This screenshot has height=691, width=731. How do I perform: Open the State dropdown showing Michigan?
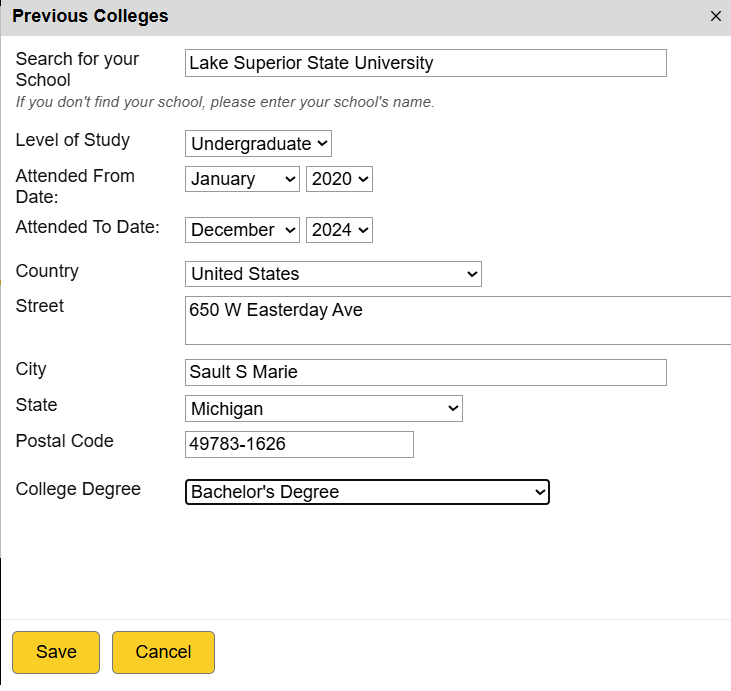pos(324,408)
